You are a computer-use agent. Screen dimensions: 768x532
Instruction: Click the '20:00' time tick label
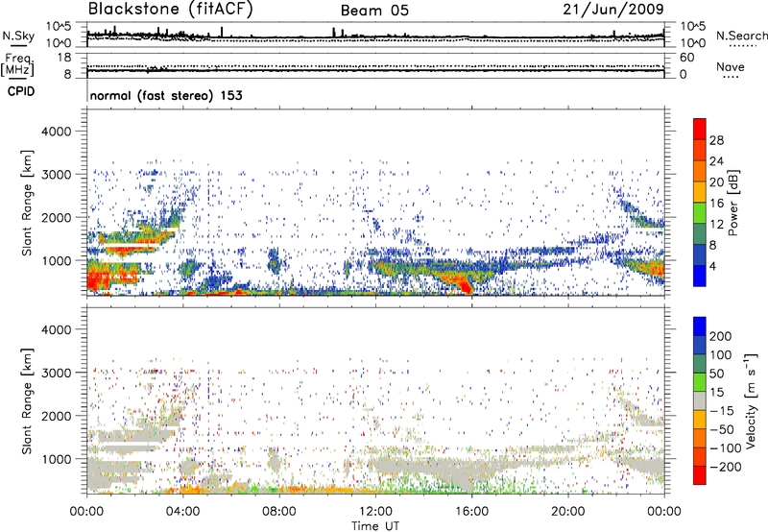coord(567,512)
